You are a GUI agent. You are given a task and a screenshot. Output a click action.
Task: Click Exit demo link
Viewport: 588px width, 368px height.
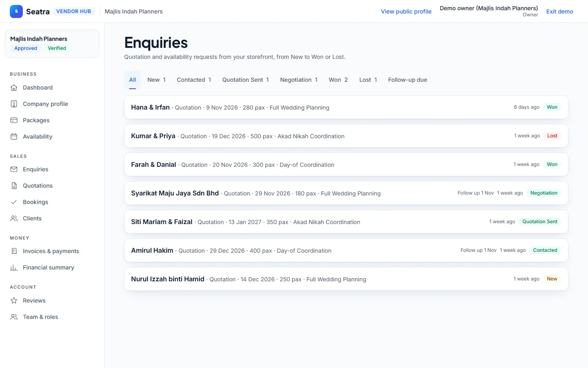(x=560, y=11)
